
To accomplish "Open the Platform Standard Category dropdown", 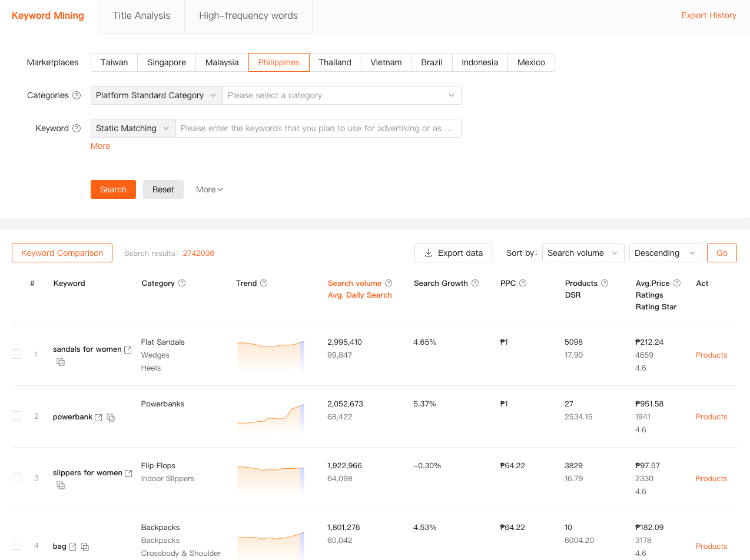I will click(x=157, y=95).
